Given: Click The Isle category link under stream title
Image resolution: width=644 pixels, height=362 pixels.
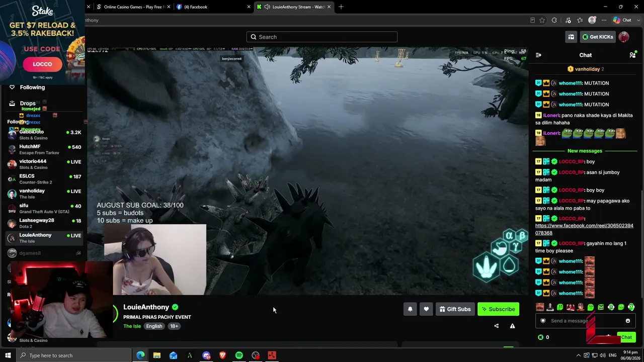Looking at the screenshot, I should [132, 326].
